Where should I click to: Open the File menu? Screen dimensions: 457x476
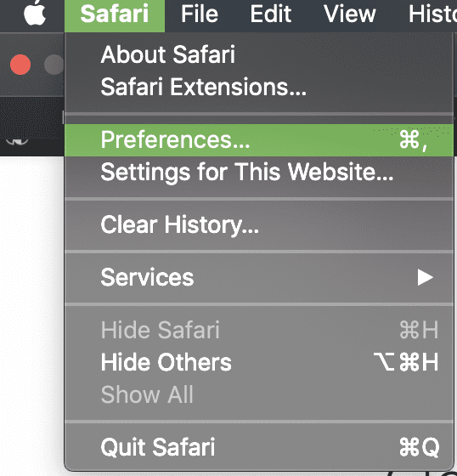pos(200,14)
